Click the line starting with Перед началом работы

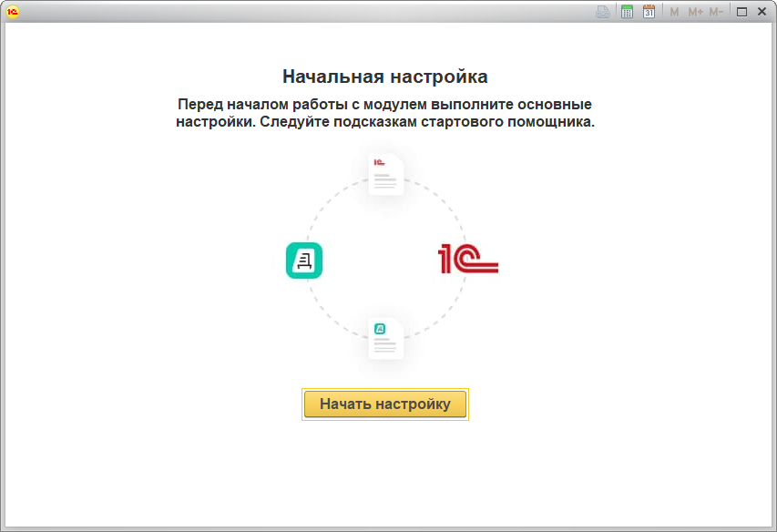pyautogui.click(x=385, y=105)
